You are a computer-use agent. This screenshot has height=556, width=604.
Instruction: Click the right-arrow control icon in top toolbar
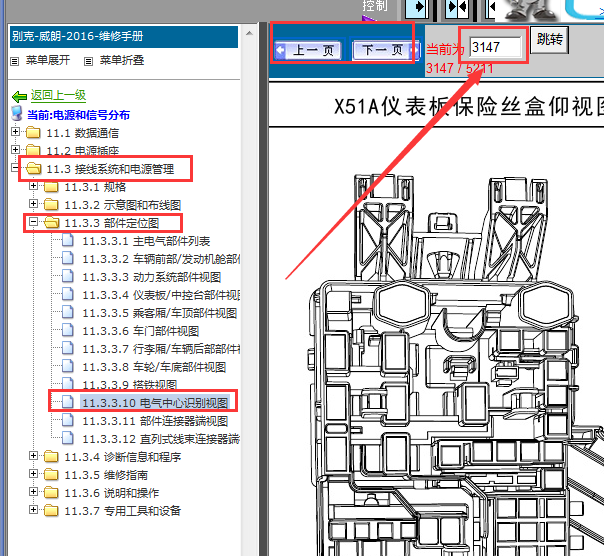click(419, 7)
